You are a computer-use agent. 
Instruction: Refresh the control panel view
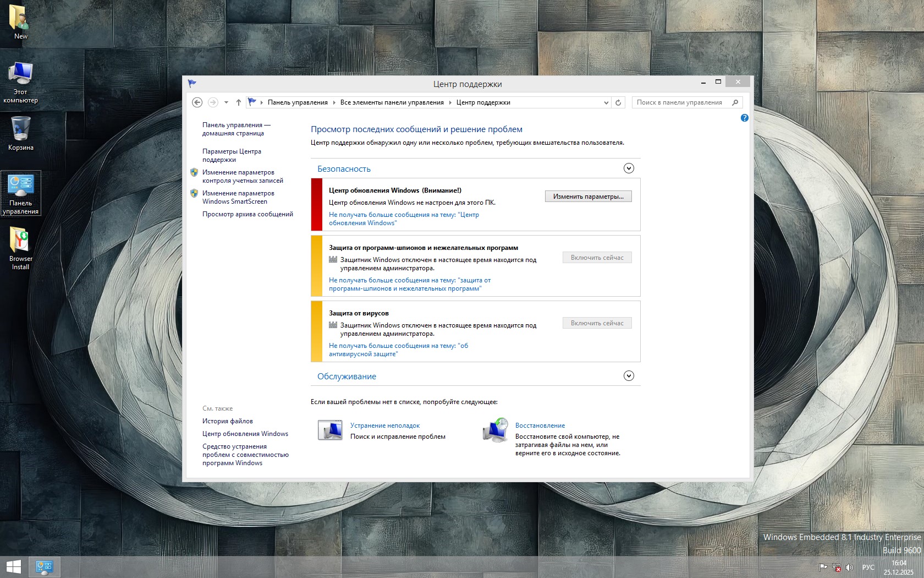[x=618, y=102]
